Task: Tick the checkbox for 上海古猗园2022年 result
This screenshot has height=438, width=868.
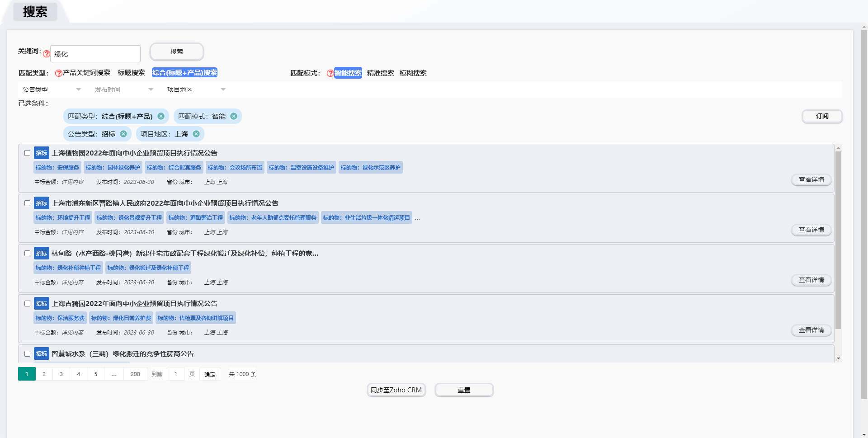Action: pyautogui.click(x=28, y=304)
